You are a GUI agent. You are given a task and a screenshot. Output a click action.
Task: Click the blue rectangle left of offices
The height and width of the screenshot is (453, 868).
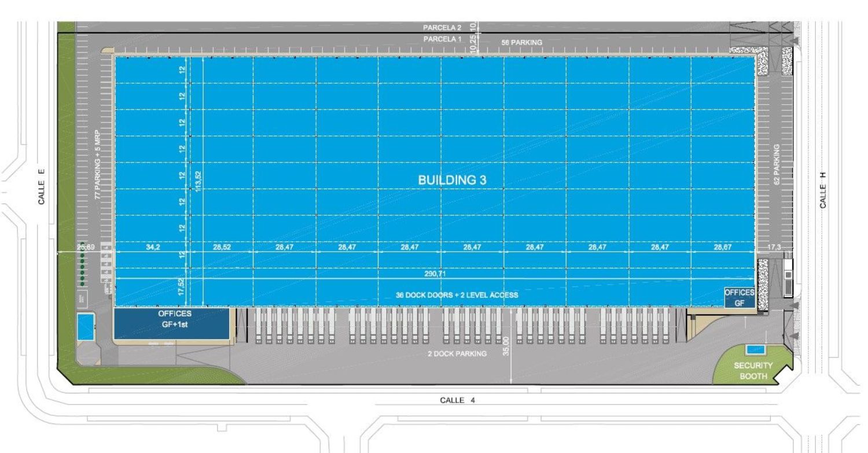pos(85,327)
